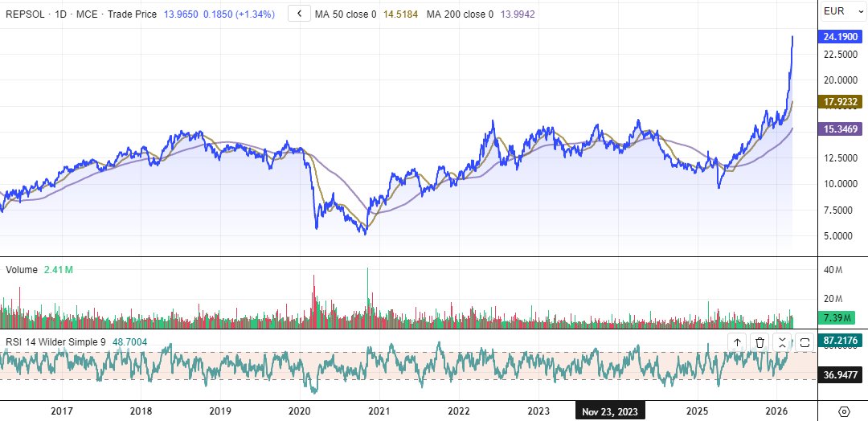
Task: Click the REPSOL symbol title
Action: click(x=25, y=14)
